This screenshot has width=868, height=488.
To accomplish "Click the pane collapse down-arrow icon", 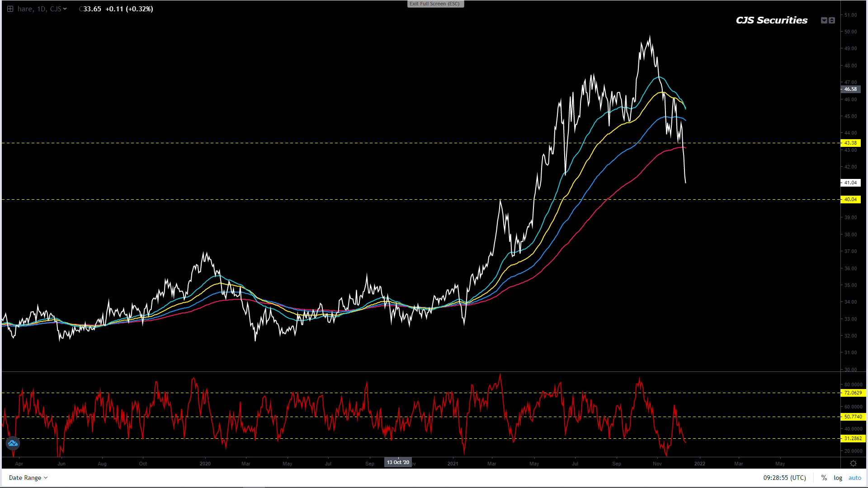I will coord(824,20).
